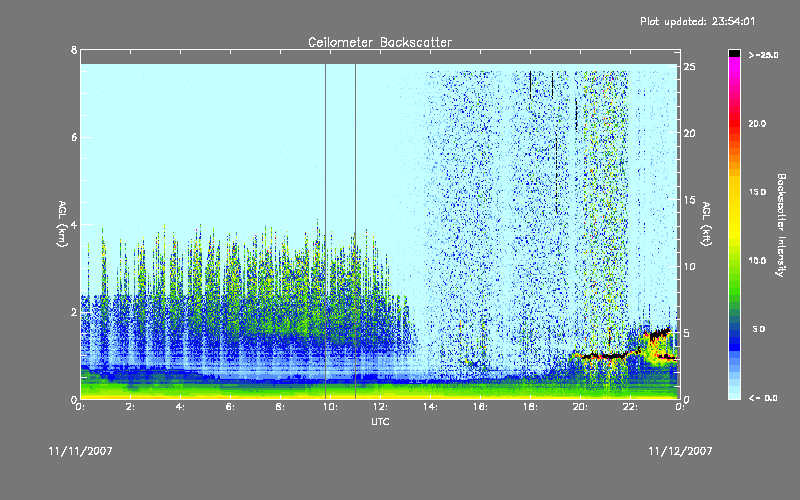Click the 'Ceilometer Backscatter' plot title
The image size is (800, 500).
[x=380, y=42]
